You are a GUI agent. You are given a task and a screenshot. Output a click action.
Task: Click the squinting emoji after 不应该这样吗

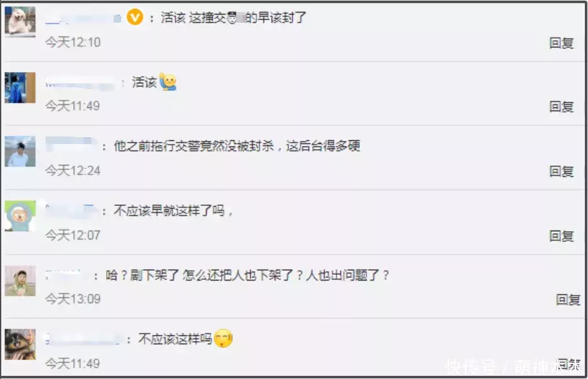point(224,339)
